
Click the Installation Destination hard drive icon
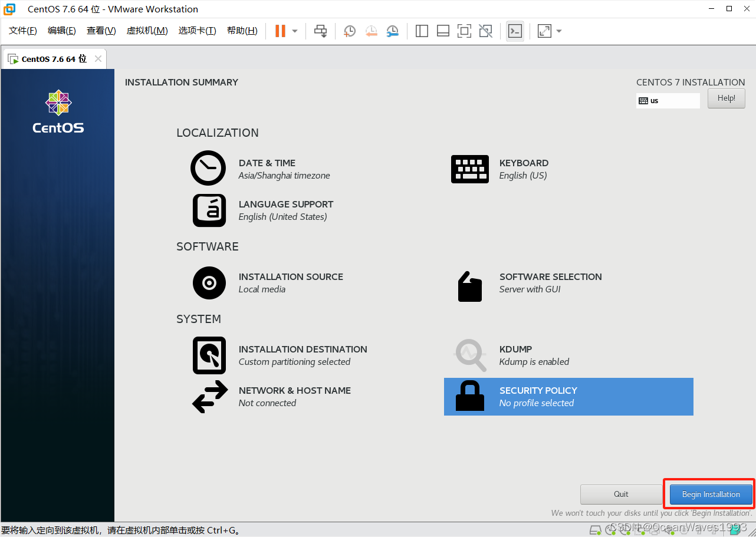pos(209,355)
